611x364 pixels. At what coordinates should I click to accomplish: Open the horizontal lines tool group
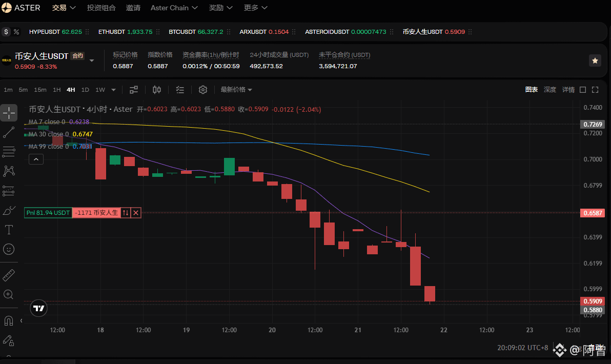(9, 152)
